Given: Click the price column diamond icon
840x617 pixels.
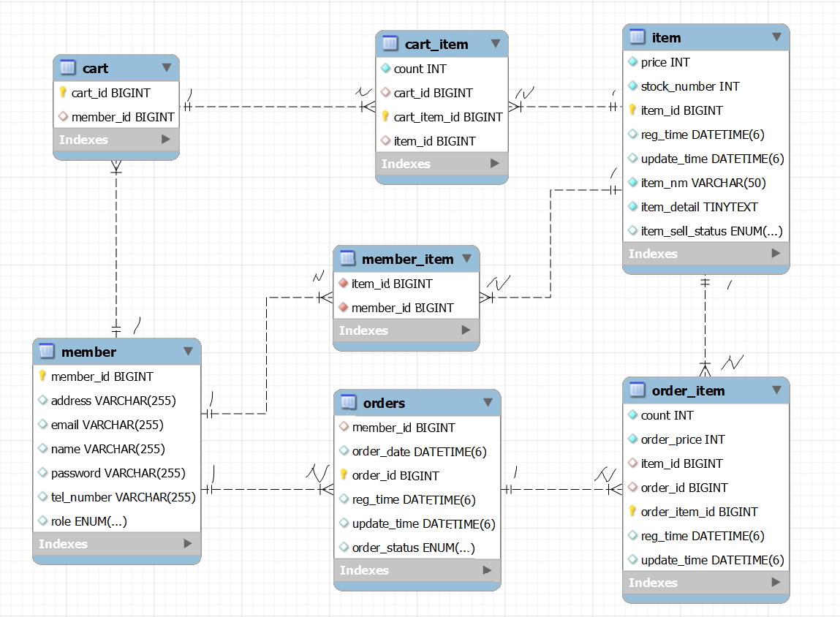Looking at the screenshot, I should tap(632, 61).
